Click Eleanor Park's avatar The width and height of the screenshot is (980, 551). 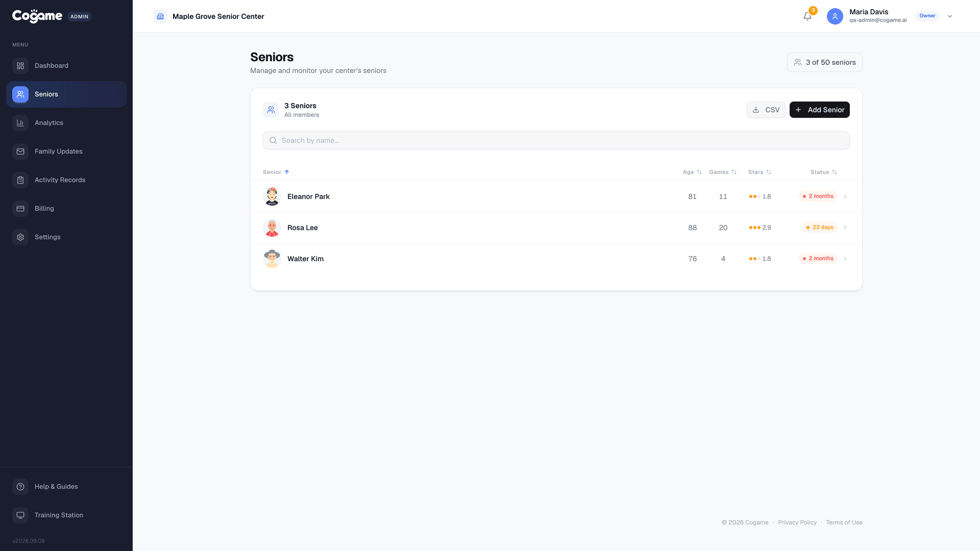pyautogui.click(x=272, y=196)
